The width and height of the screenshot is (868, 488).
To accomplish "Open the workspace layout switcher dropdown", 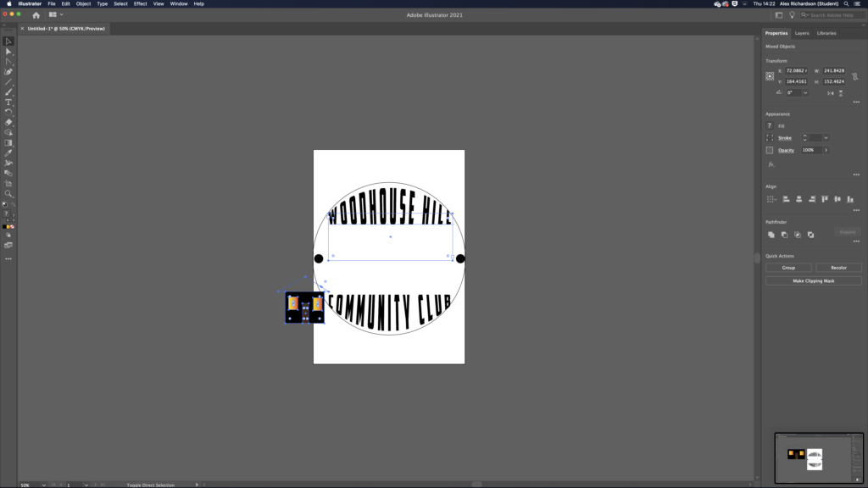I will click(x=56, y=15).
